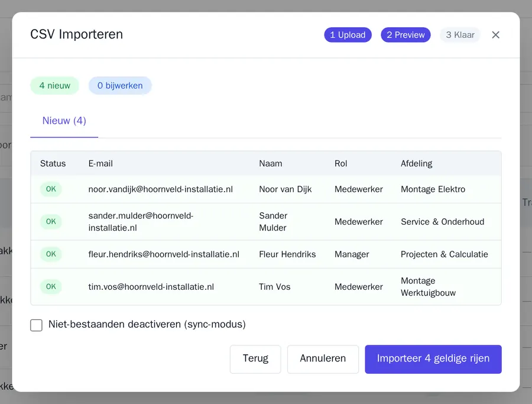Click the name Fleur Hendriks
This screenshot has width=532, height=404.
pyautogui.click(x=287, y=254)
